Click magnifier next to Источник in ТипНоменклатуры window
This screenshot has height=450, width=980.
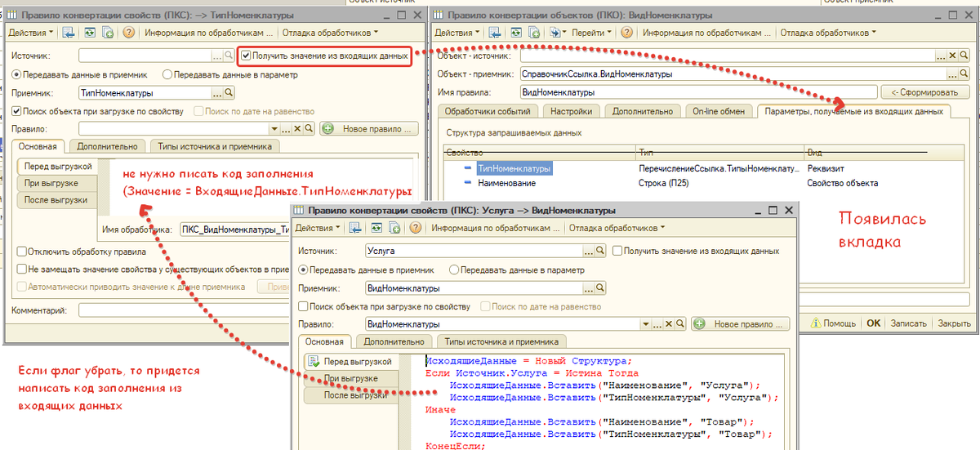click(229, 56)
